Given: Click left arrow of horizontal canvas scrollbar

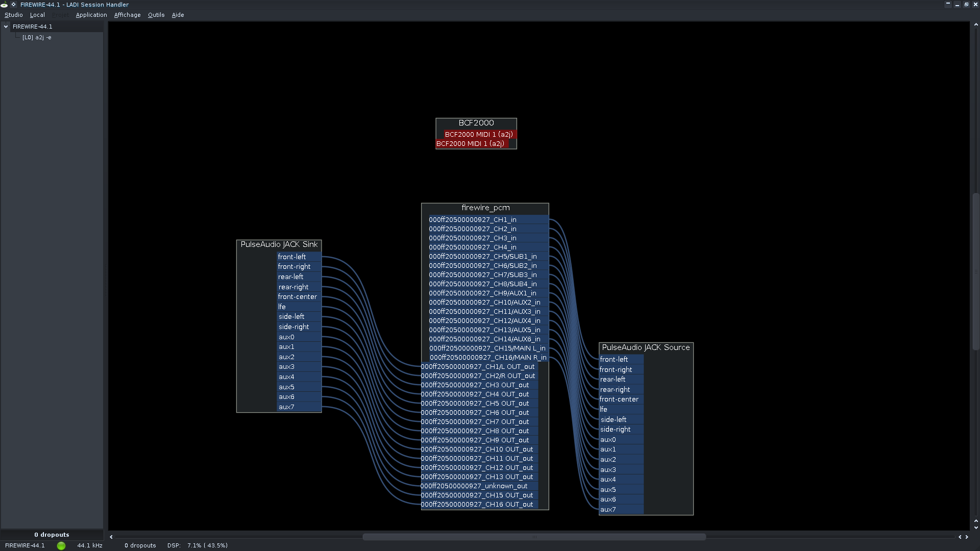Looking at the screenshot, I should click(x=111, y=537).
